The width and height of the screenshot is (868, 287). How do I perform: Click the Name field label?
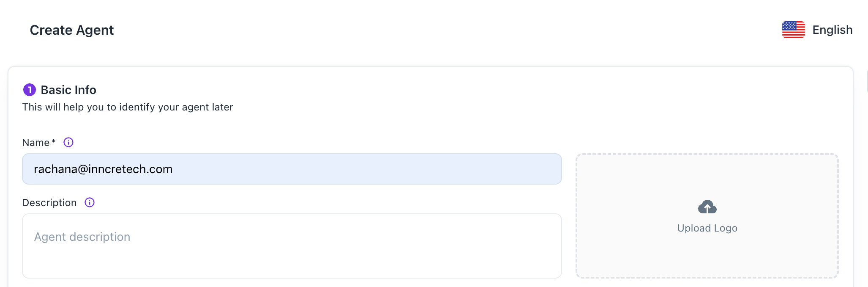[x=36, y=143]
